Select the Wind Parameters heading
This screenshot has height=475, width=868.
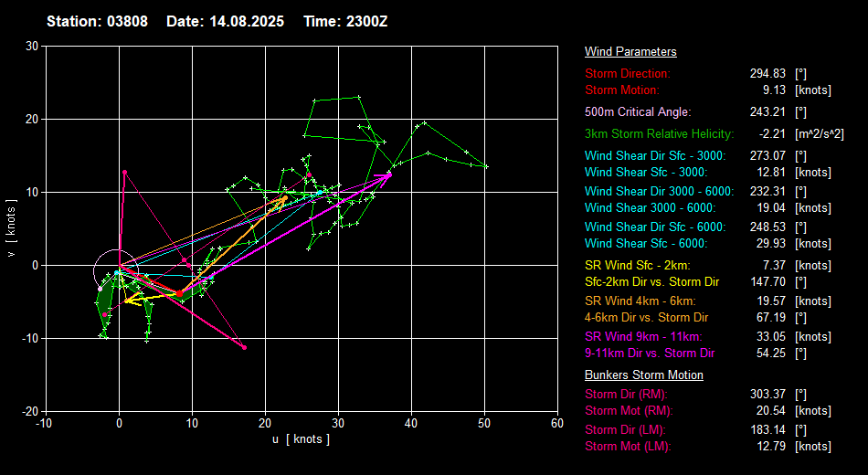pyautogui.click(x=630, y=51)
